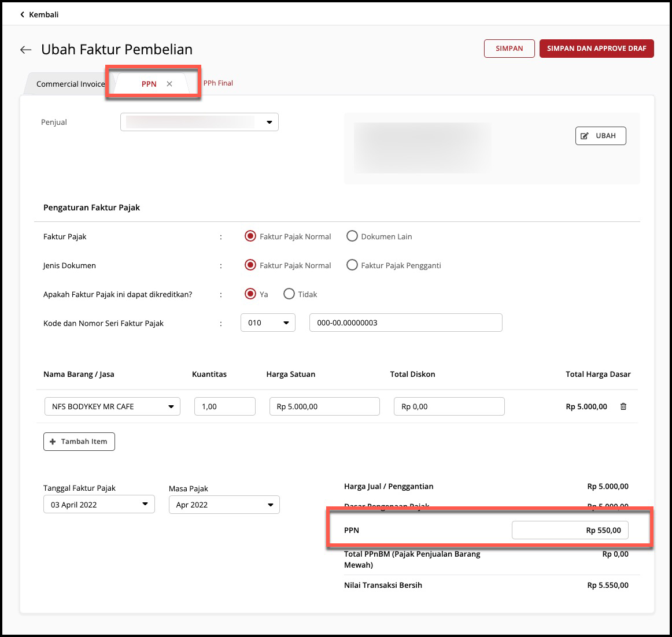Click the PPN amount input field
Viewport: 672px width, 637px height.
(570, 530)
